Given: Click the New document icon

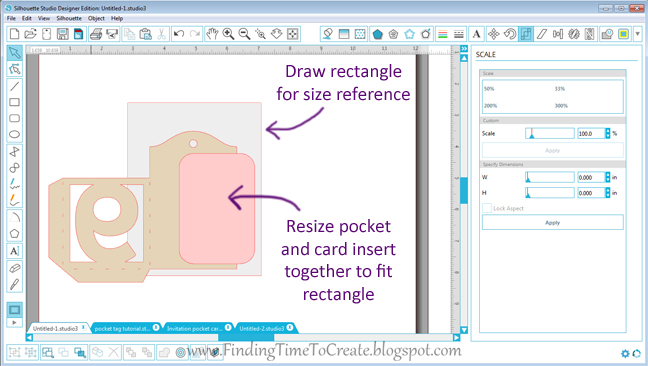Looking at the screenshot, I should [x=14, y=34].
